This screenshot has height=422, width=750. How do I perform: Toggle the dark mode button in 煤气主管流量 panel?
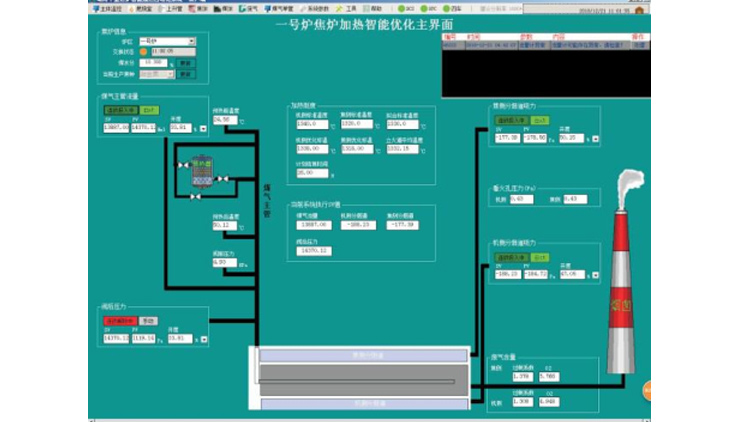pos(121,110)
